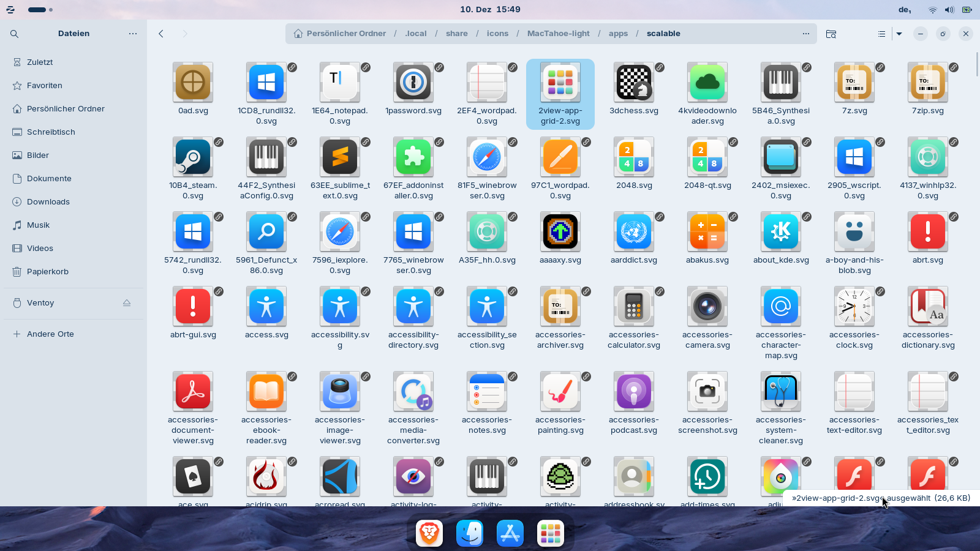The height and width of the screenshot is (551, 980).
Task: Select the 3dchess.svg file icon
Action: [634, 83]
